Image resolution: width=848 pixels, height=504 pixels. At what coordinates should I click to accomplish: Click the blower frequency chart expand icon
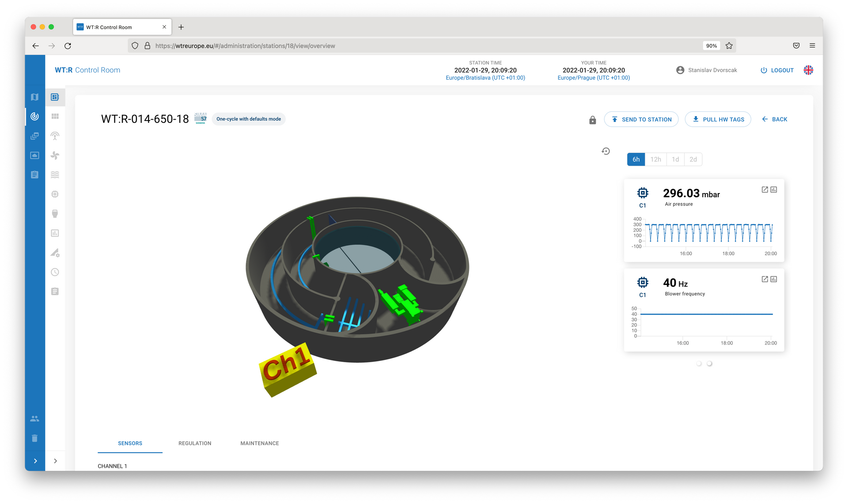[765, 279]
